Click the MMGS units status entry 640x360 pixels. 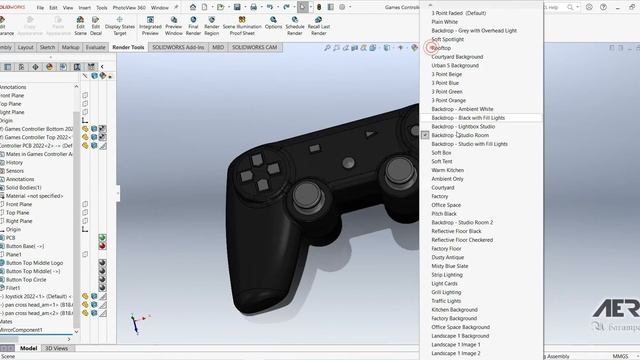[620, 356]
